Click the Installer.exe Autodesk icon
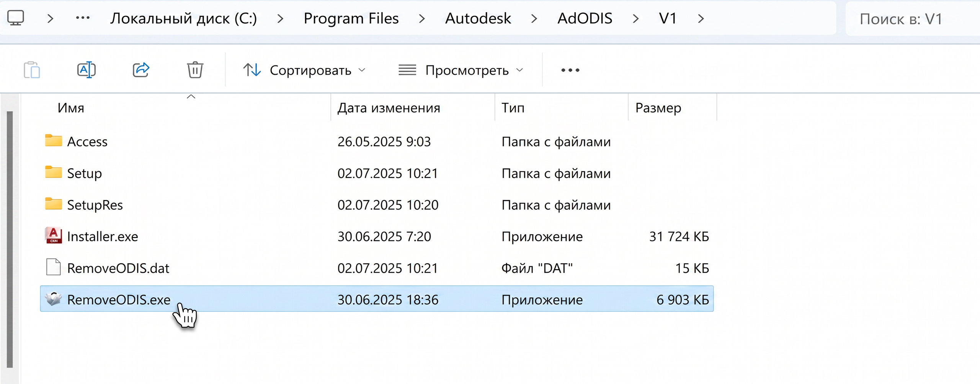Viewport: 980px width, 384px height. pos(54,236)
